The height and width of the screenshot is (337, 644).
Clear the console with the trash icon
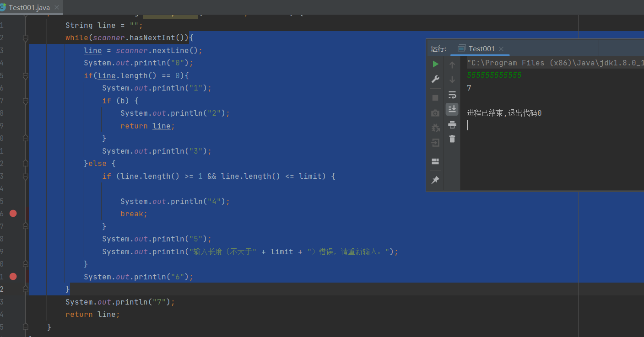[452, 139]
